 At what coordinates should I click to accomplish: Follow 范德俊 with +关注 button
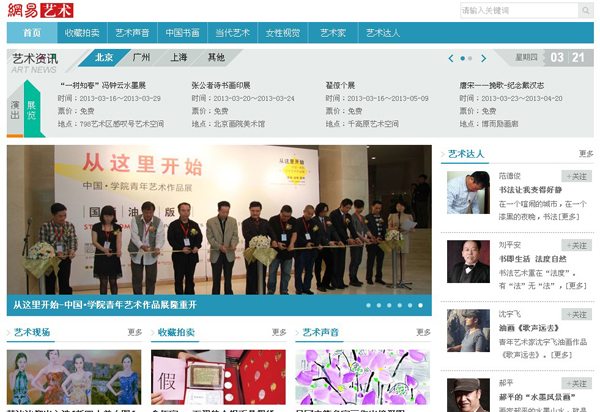pyautogui.click(x=577, y=176)
